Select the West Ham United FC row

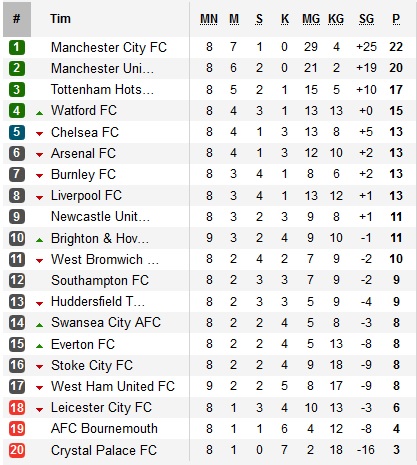coord(208,386)
